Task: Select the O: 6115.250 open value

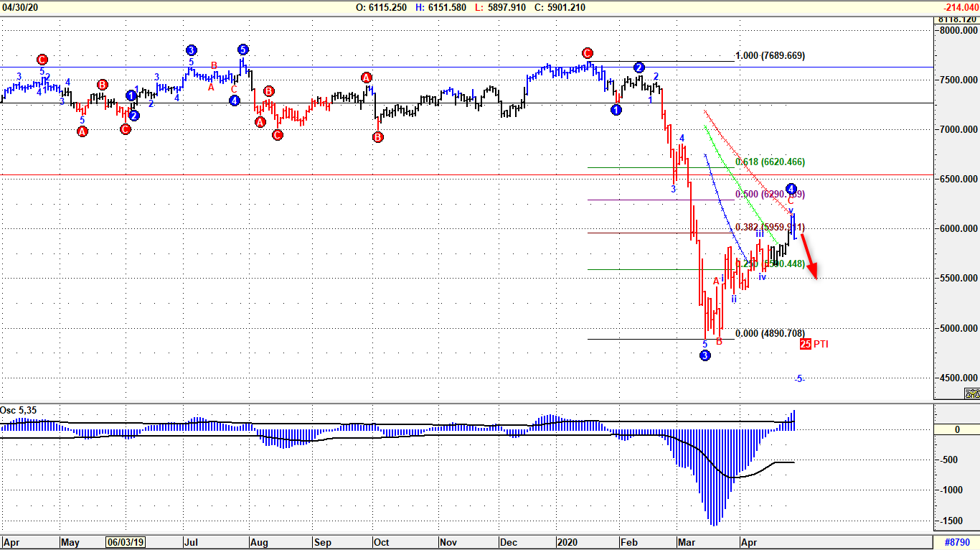Action: (381, 6)
